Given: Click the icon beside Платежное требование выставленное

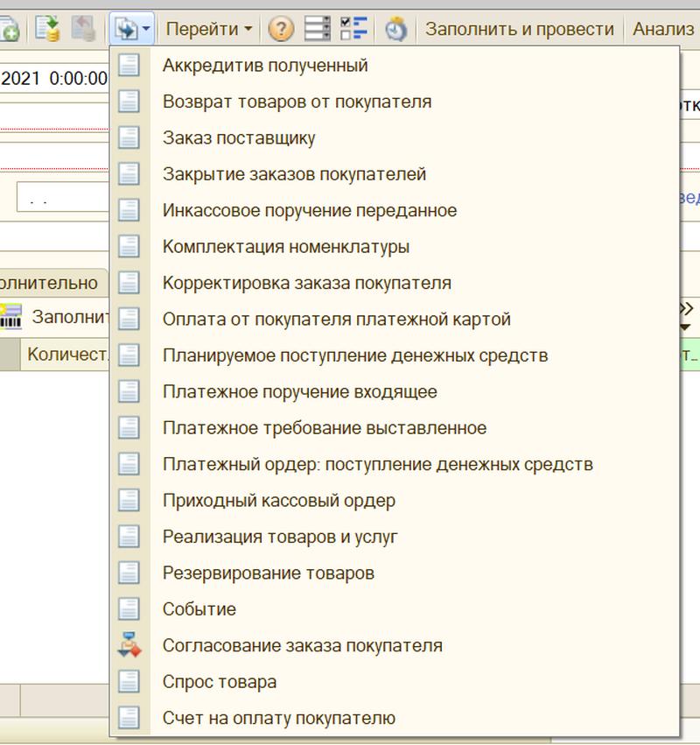Looking at the screenshot, I should pos(129,427).
